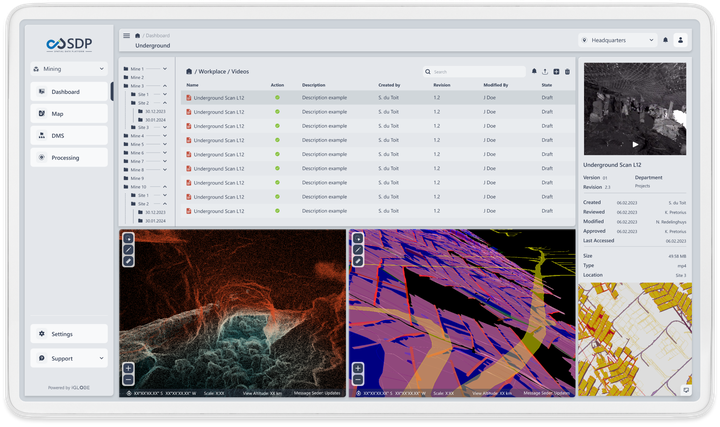The height and width of the screenshot is (427, 720).
Task: Open Settings in the sidebar
Action: point(69,334)
